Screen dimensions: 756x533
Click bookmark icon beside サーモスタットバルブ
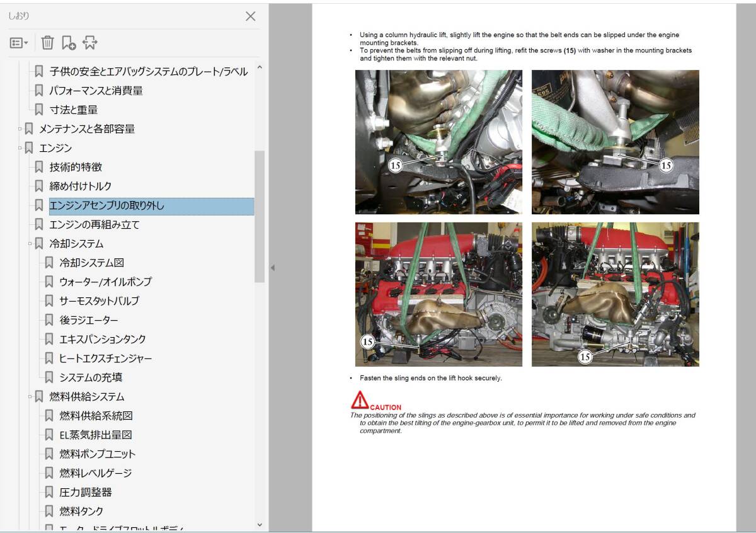click(x=49, y=301)
